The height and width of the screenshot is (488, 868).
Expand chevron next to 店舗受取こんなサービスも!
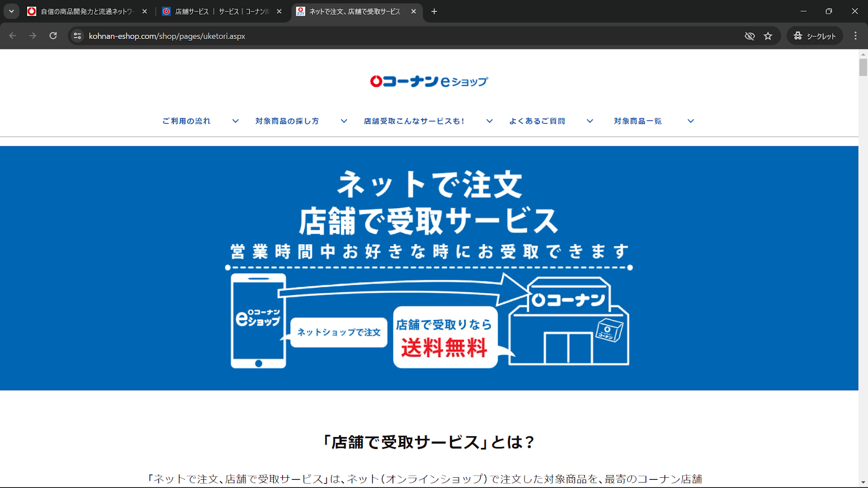[489, 121]
